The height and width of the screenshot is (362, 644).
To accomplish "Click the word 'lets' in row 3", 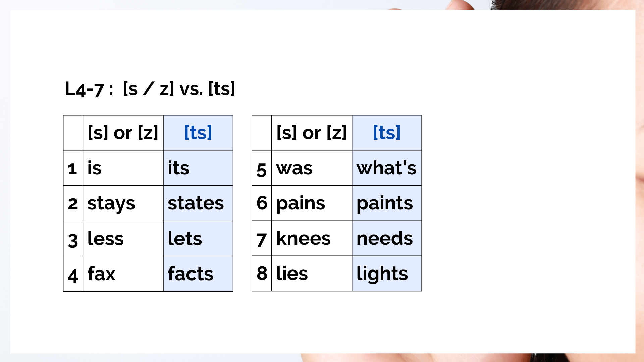I will pyautogui.click(x=185, y=238).
